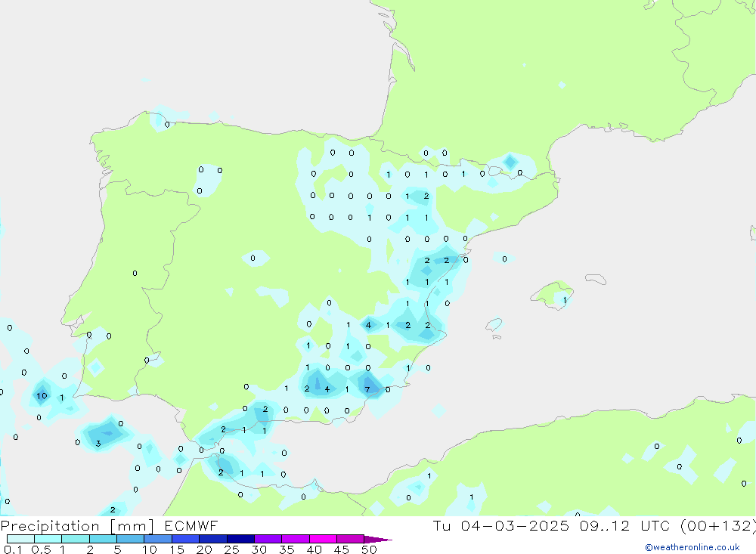756x554 pixels.
Task: Pick the legend swatch between 45 and 50
Action: tap(351, 539)
